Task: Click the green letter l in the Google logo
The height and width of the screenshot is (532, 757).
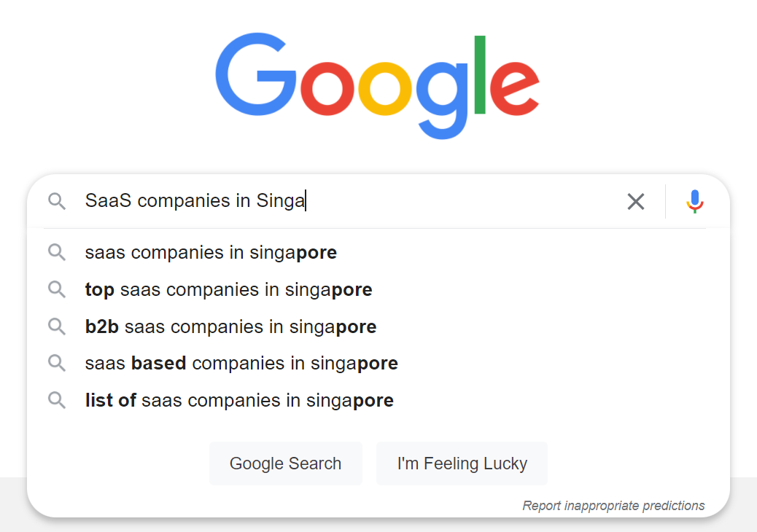Action: click(479, 74)
